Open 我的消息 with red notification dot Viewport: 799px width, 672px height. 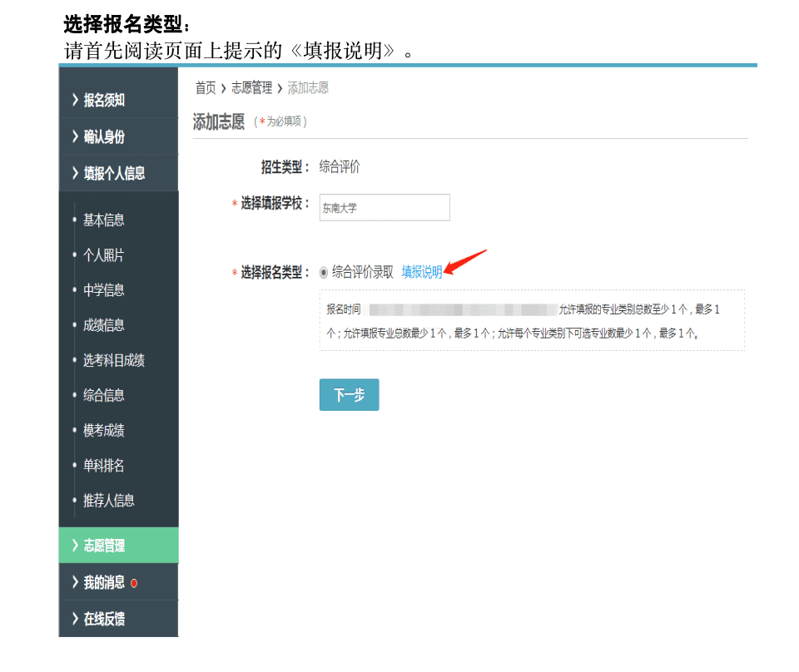pyautogui.click(x=104, y=583)
